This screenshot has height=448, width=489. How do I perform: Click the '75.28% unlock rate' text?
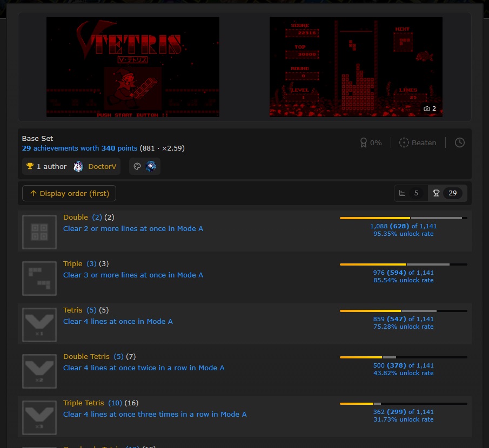click(404, 327)
